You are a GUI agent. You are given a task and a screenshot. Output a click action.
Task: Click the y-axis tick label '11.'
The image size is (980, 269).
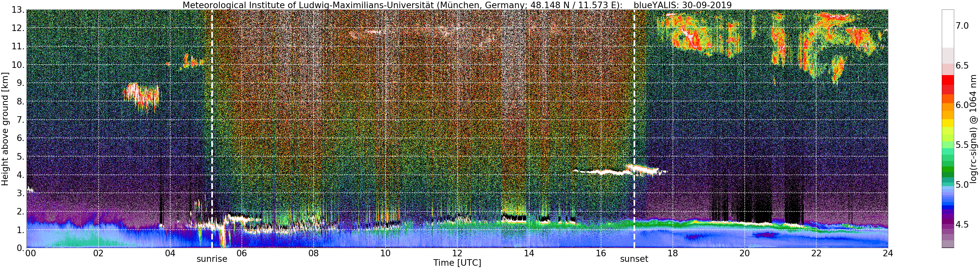coord(18,46)
